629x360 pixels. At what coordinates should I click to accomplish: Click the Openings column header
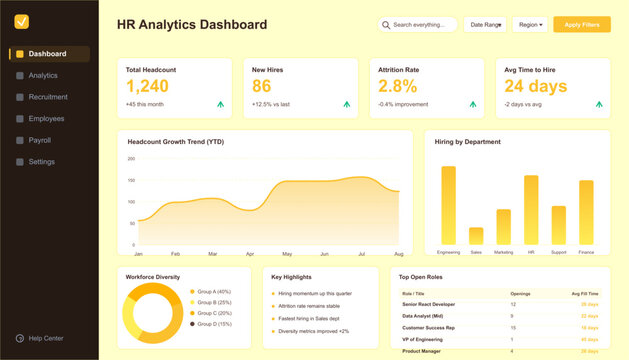click(520, 294)
